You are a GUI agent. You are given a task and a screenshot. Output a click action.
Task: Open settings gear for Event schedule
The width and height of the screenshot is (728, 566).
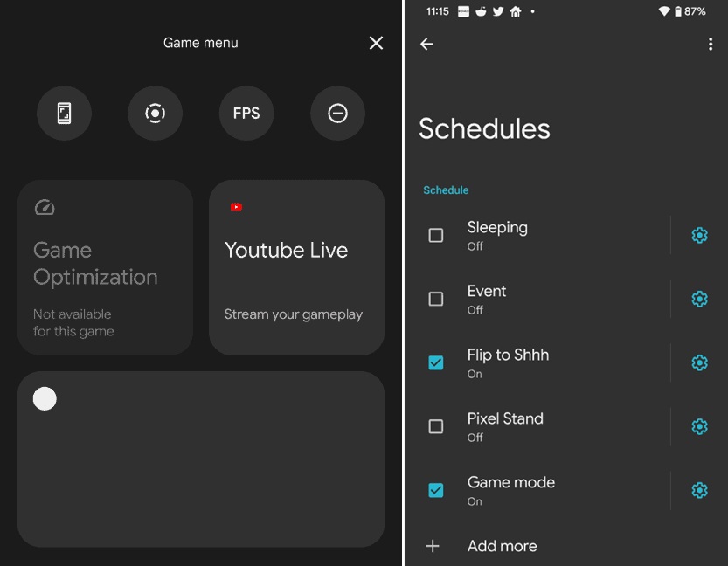click(699, 299)
